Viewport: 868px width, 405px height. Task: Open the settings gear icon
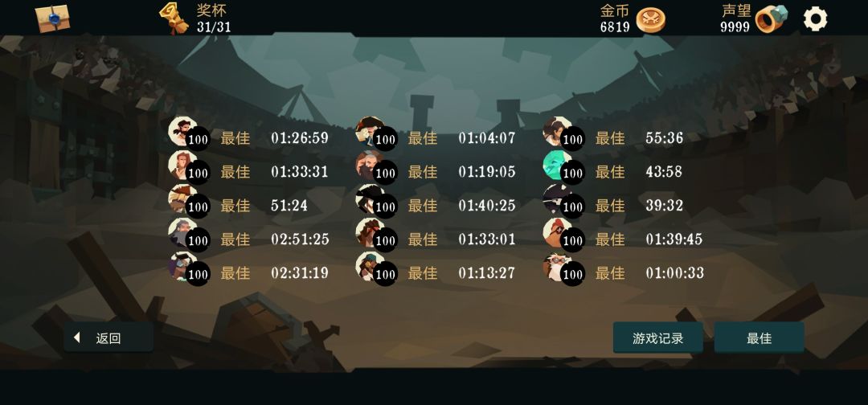815,18
